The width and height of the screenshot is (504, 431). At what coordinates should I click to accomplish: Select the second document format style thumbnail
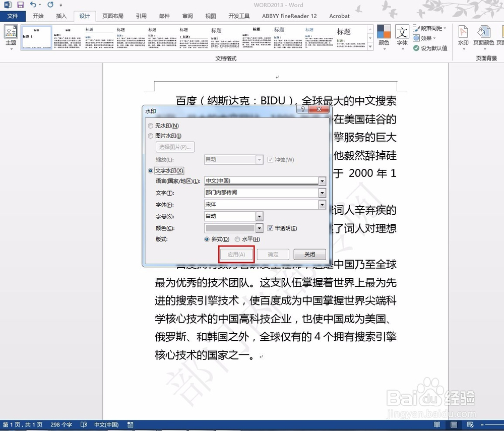pos(68,38)
